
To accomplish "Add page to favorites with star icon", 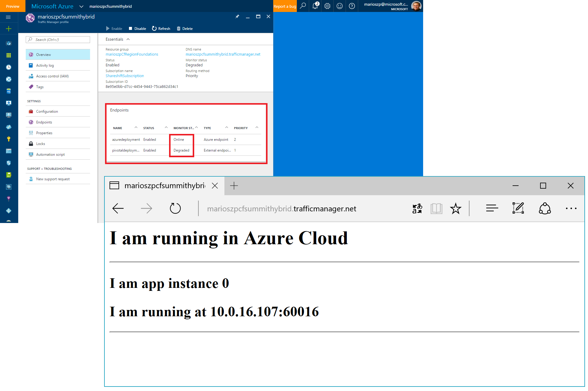I will pos(455,208).
